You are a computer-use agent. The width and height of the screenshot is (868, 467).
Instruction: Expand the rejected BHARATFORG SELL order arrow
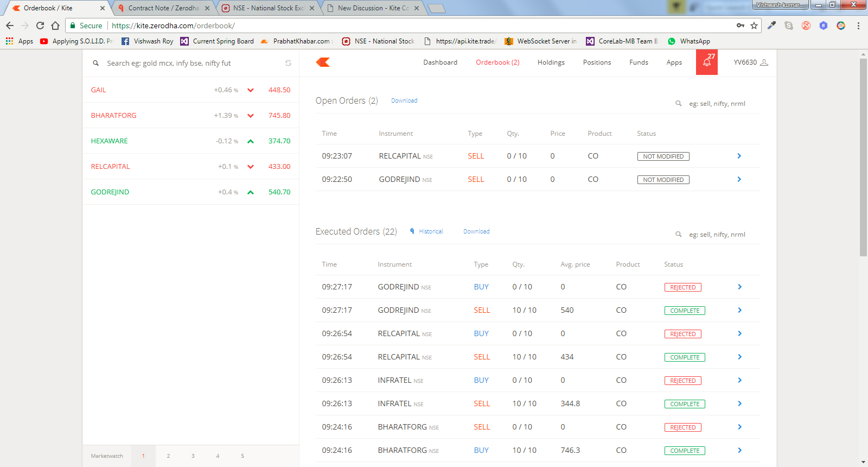(739, 427)
